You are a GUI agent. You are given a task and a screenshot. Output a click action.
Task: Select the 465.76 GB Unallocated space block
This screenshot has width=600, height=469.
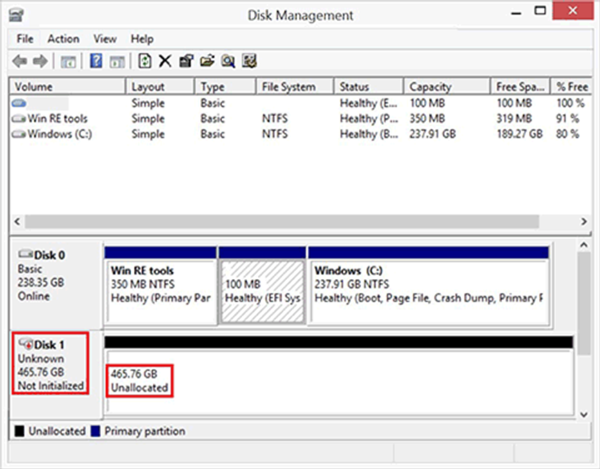[x=339, y=376]
